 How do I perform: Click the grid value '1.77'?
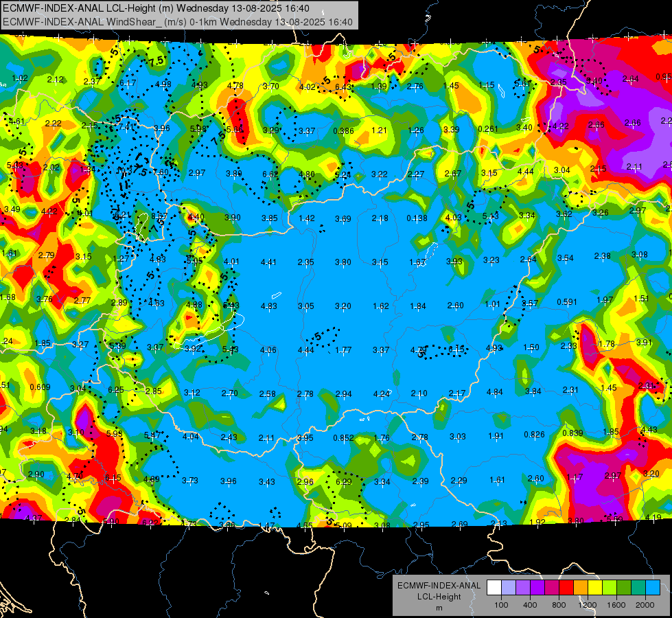343,350
